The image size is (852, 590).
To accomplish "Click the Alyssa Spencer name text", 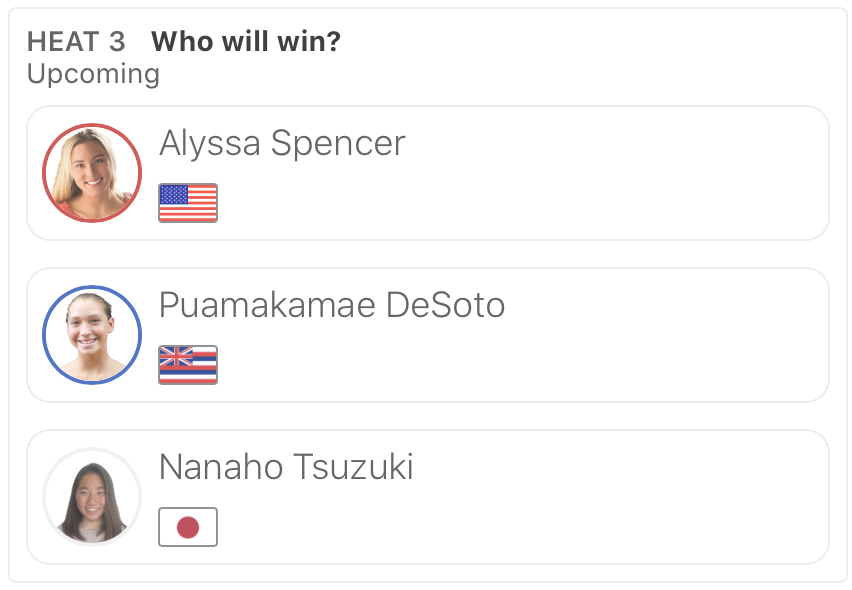I will click(x=282, y=144).
